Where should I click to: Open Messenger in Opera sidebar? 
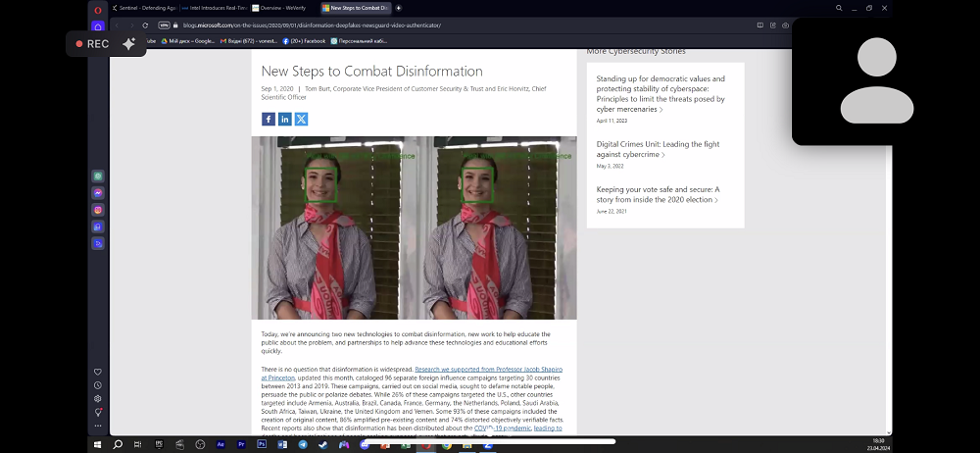pyautogui.click(x=98, y=193)
